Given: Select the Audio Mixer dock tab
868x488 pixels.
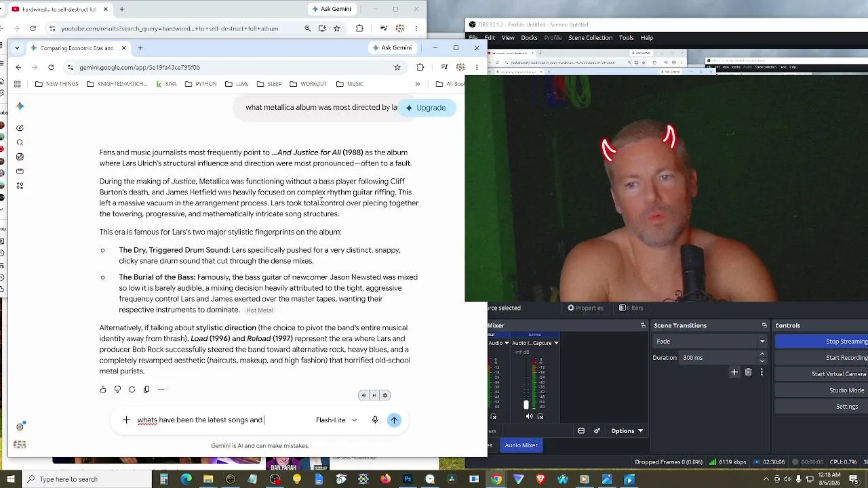Looking at the screenshot, I should pyautogui.click(x=521, y=445).
